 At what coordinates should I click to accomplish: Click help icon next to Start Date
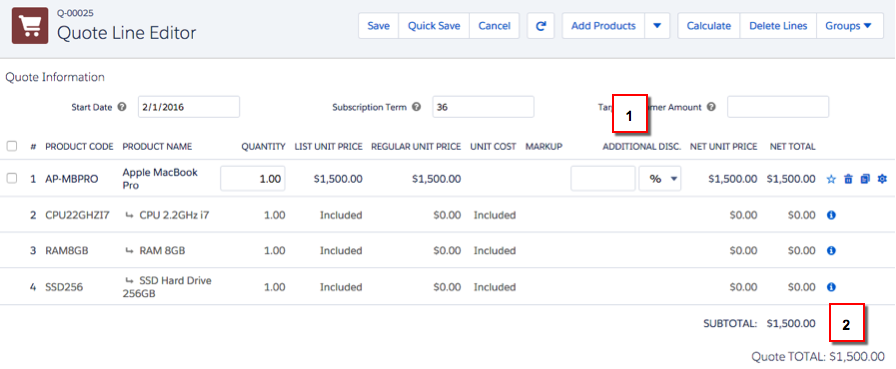(x=122, y=107)
